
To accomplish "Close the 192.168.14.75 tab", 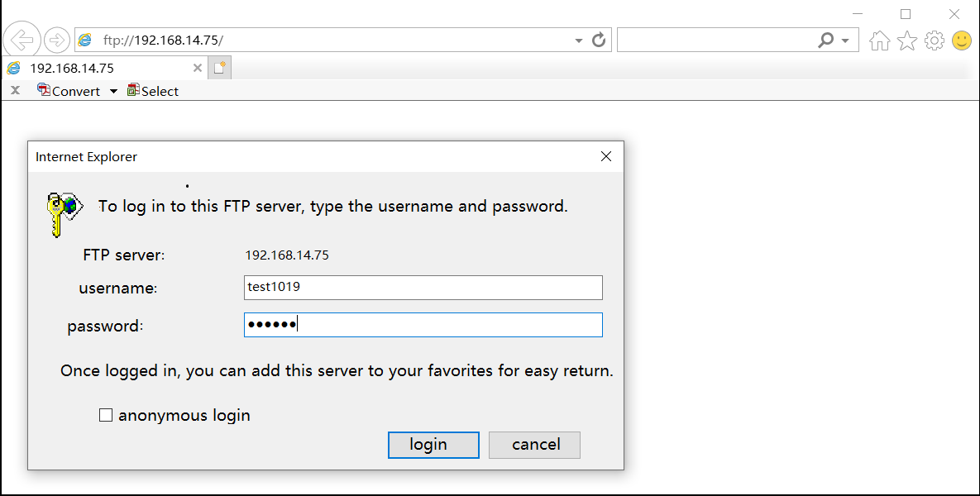I will pyautogui.click(x=198, y=68).
